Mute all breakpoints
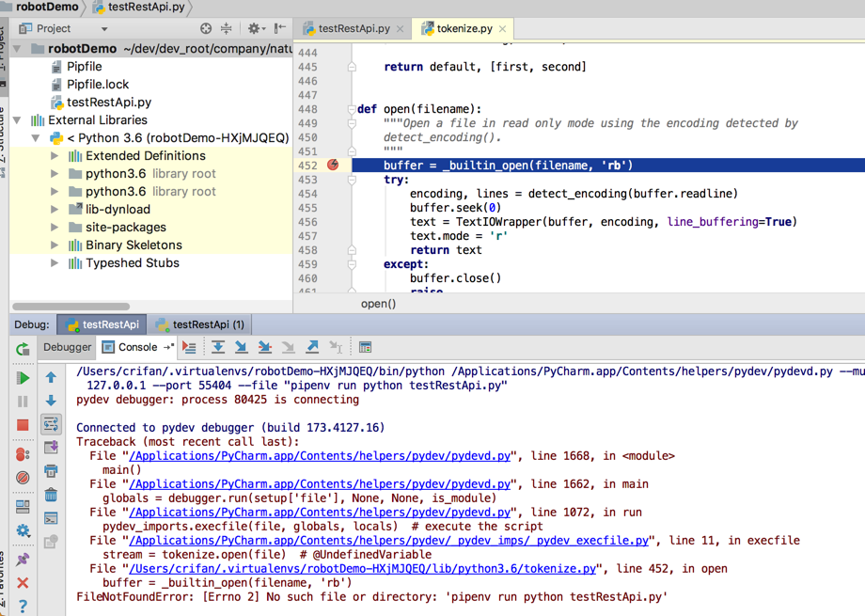The image size is (865, 616). coord(21,478)
